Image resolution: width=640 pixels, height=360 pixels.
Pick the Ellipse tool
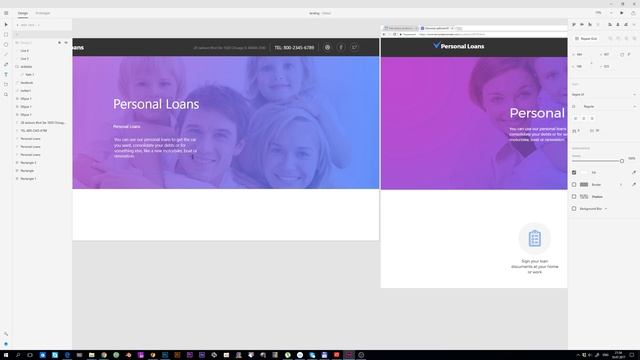(6, 44)
